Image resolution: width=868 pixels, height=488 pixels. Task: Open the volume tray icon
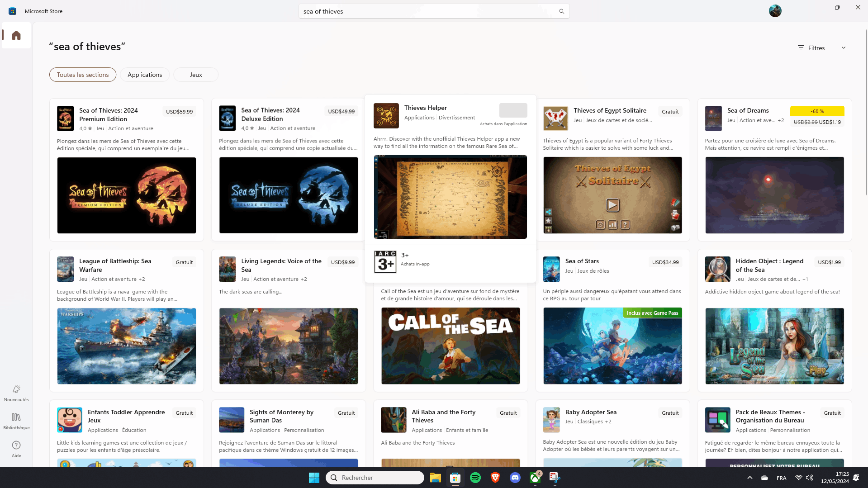point(810,478)
